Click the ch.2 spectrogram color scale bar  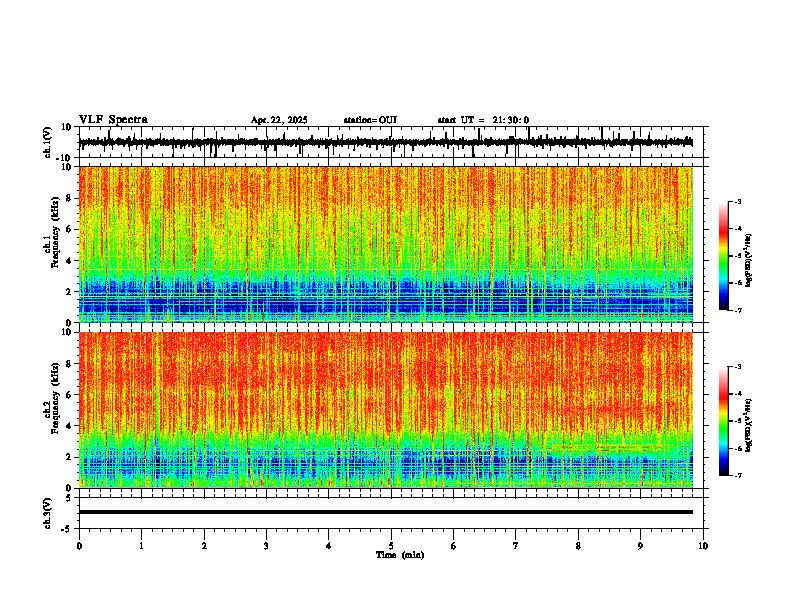coord(724,421)
